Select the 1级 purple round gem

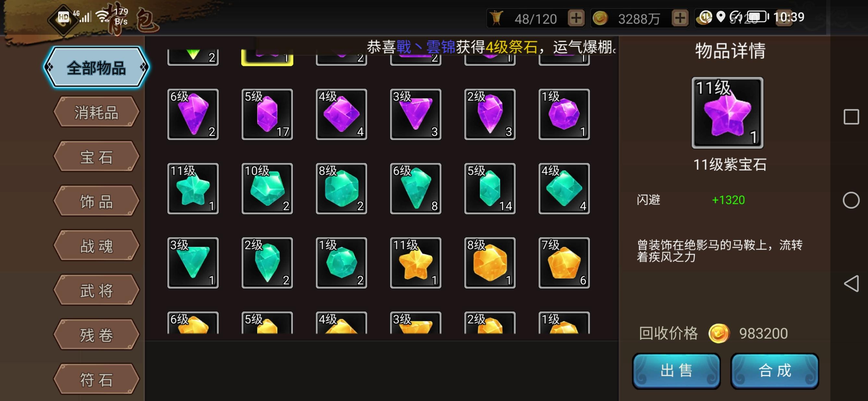pos(564,114)
